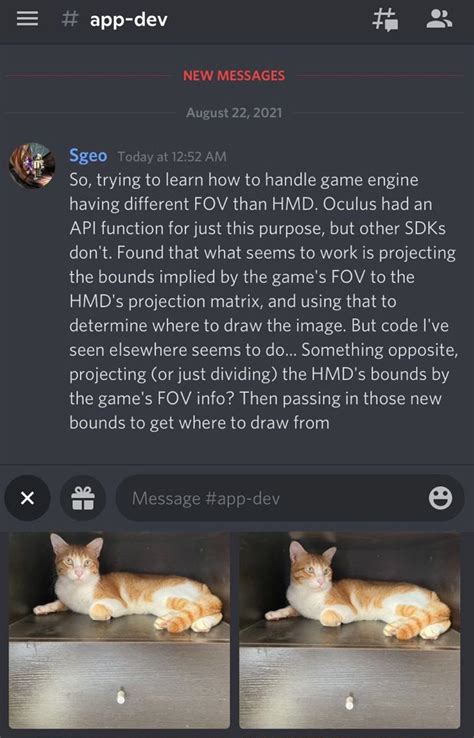Click the NEW MESSAGES divider label
474x738 pixels.
click(x=234, y=76)
